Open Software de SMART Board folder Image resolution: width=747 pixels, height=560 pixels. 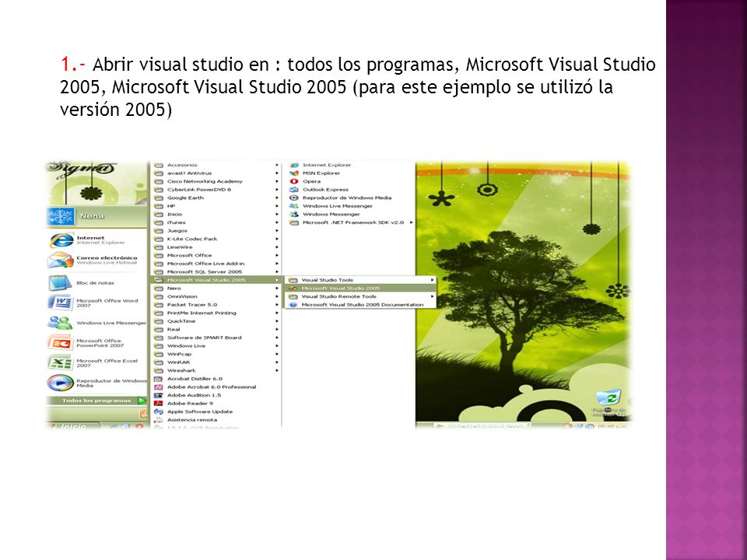(x=216, y=338)
